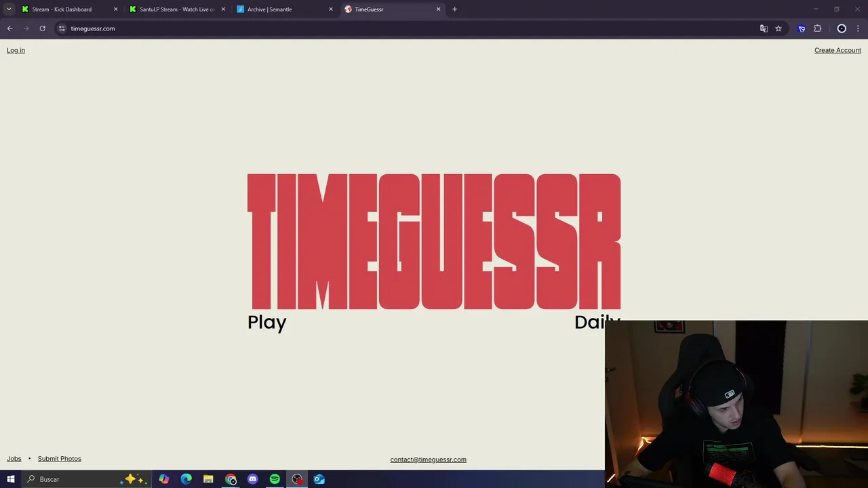Image resolution: width=868 pixels, height=488 pixels.
Task: Open the Daily challenge
Action: tap(597, 321)
